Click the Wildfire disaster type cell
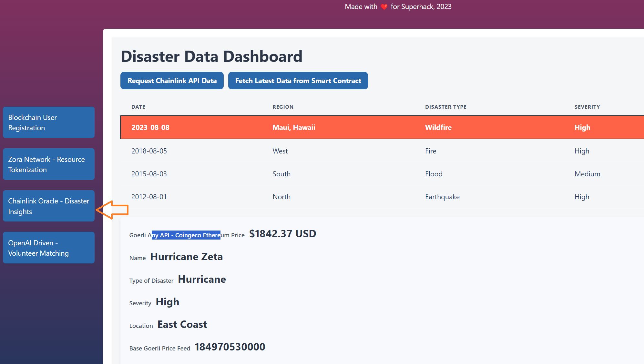This screenshot has width=644, height=364. click(x=438, y=127)
